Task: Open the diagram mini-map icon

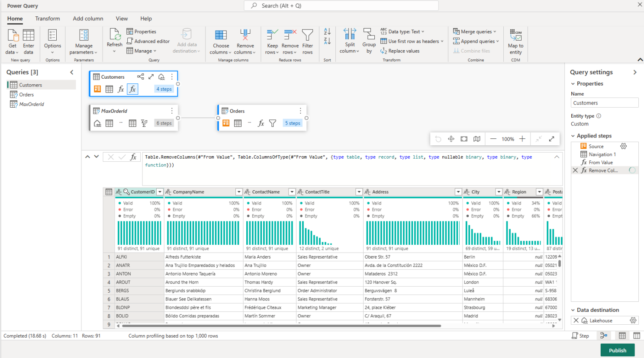Action: [477, 139]
